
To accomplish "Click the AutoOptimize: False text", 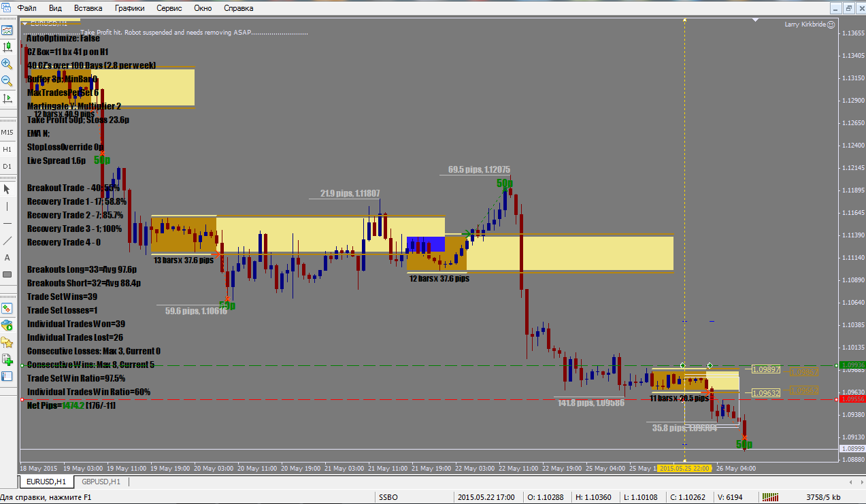I will (63, 38).
